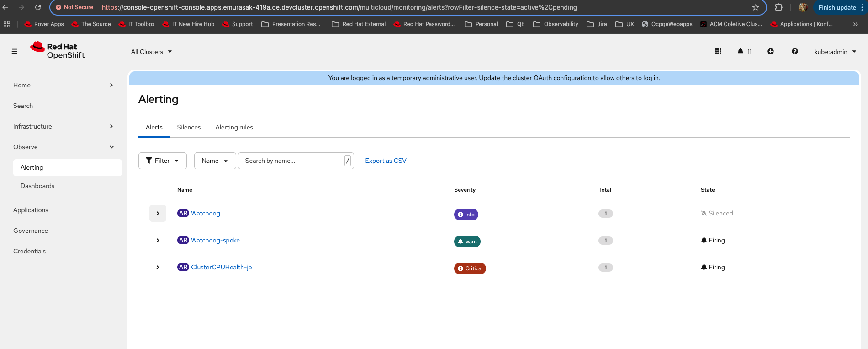Image resolution: width=868 pixels, height=349 pixels.
Task: Open the Watchdog-spoke alert link
Action: [x=215, y=240]
